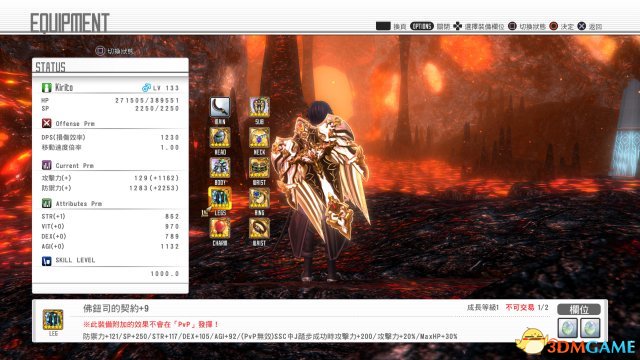The height and width of the screenshot is (360, 640).
Task: Click the square button icon in the top bar
Action: (512, 26)
